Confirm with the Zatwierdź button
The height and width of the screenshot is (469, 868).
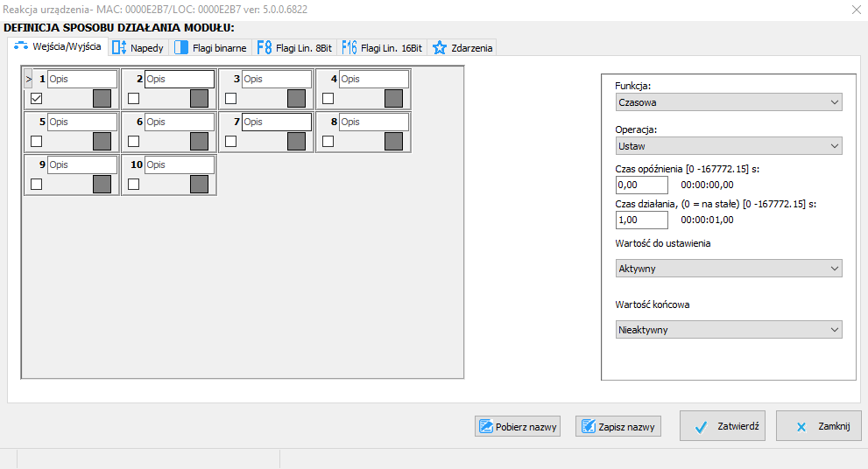tap(723, 426)
